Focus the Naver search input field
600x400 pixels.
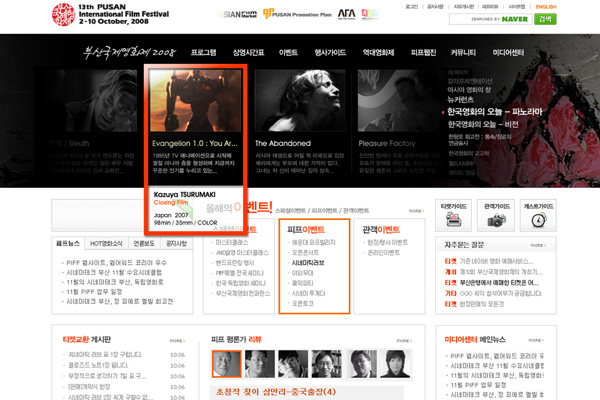click(x=490, y=19)
